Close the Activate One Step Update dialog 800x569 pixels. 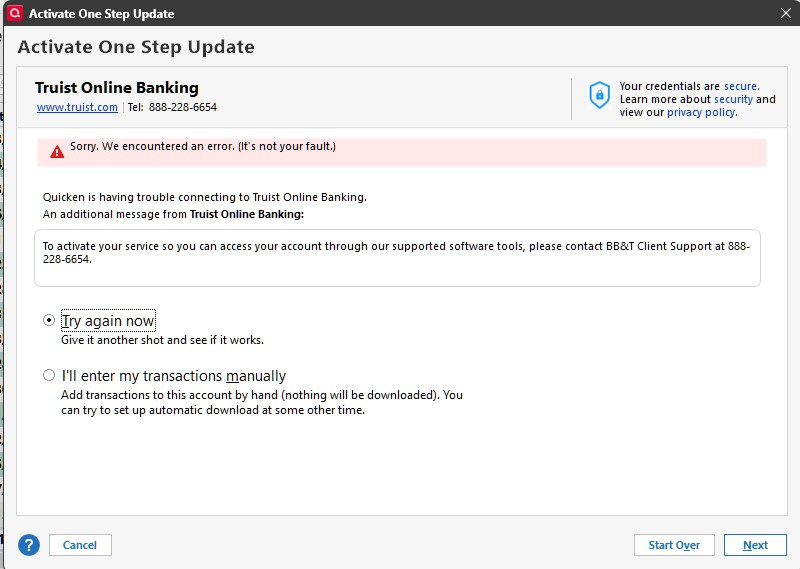tap(786, 13)
